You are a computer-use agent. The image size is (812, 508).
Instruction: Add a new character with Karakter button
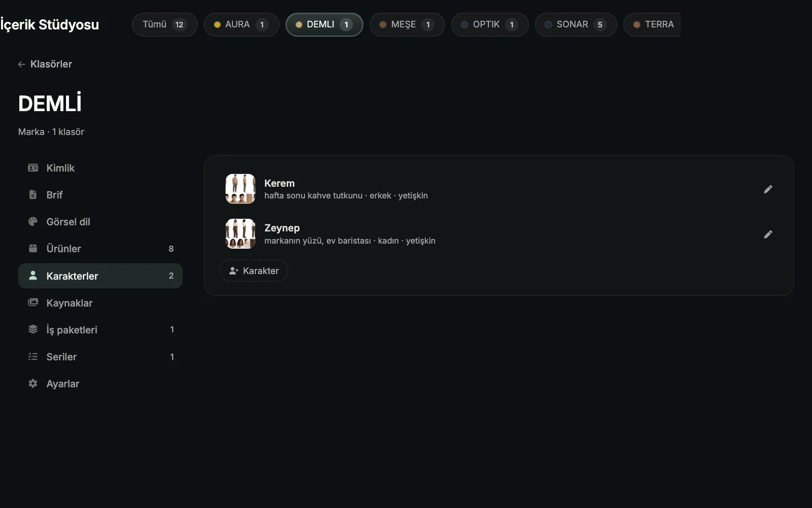(254, 271)
